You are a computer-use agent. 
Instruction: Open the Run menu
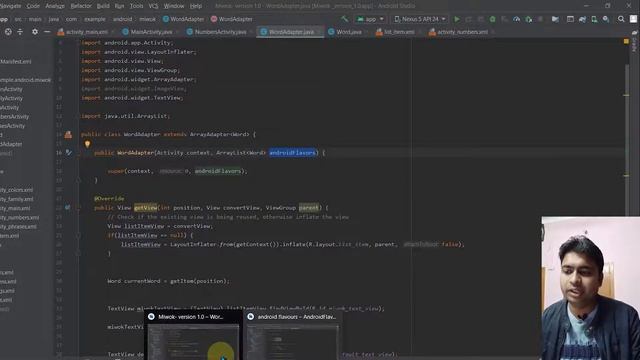click(119, 6)
